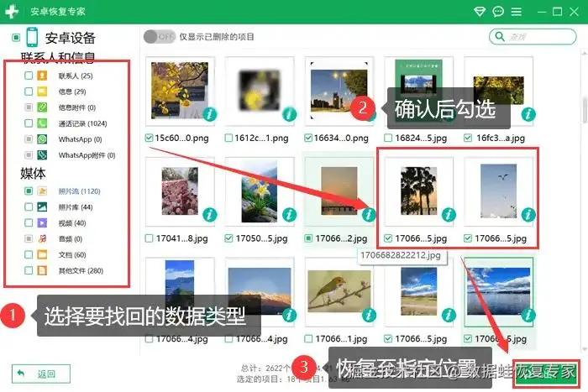
Task: Open the VIP diamond icon in title bar
Action: [x=480, y=12]
